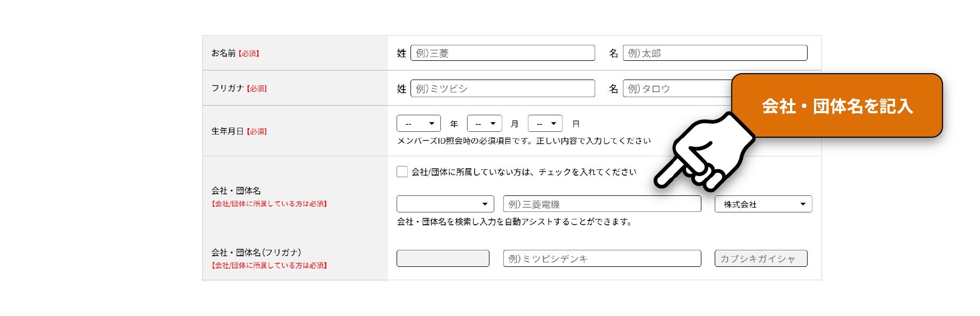Open the birth day dropdown
The height and width of the screenshot is (316, 980).
544,123
